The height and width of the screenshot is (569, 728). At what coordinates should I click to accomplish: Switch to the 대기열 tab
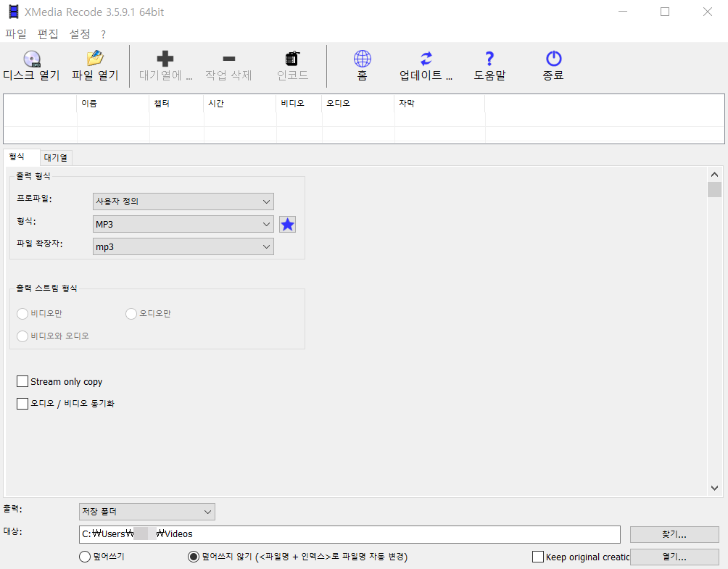pyautogui.click(x=56, y=158)
